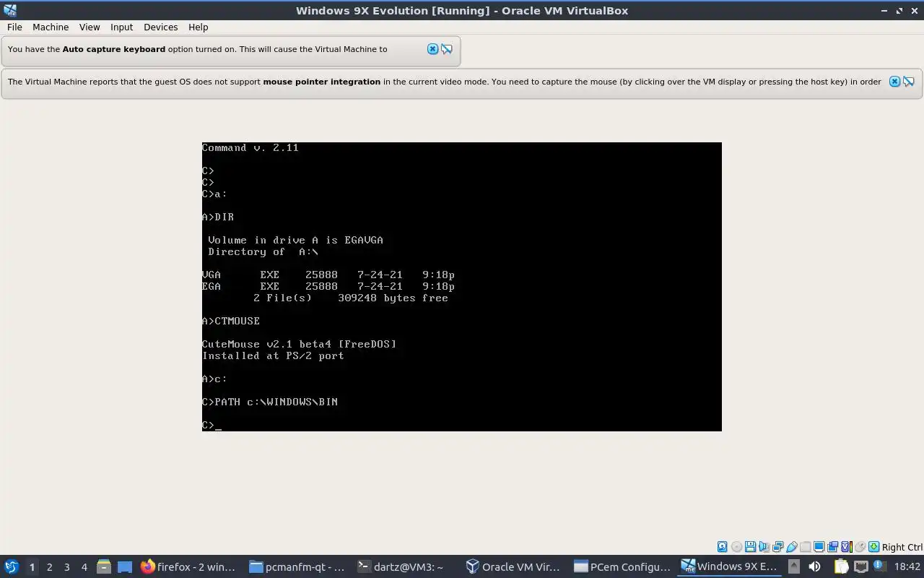
Task: Open the File menu
Action: tap(14, 27)
